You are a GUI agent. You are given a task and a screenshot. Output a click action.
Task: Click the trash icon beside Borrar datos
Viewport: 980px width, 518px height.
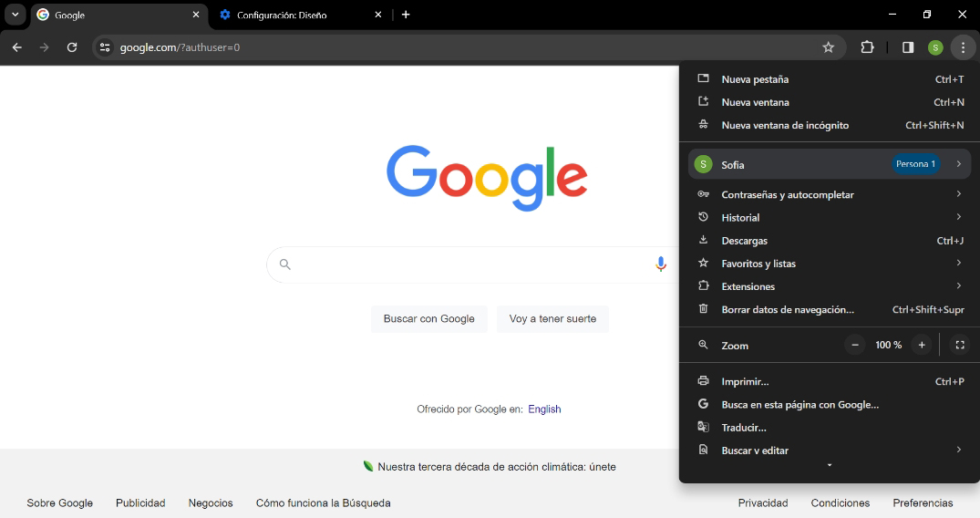pyautogui.click(x=703, y=308)
